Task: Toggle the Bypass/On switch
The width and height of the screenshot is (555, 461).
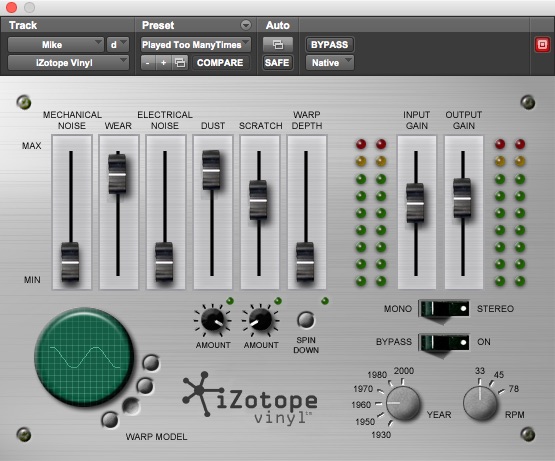Action: click(444, 342)
